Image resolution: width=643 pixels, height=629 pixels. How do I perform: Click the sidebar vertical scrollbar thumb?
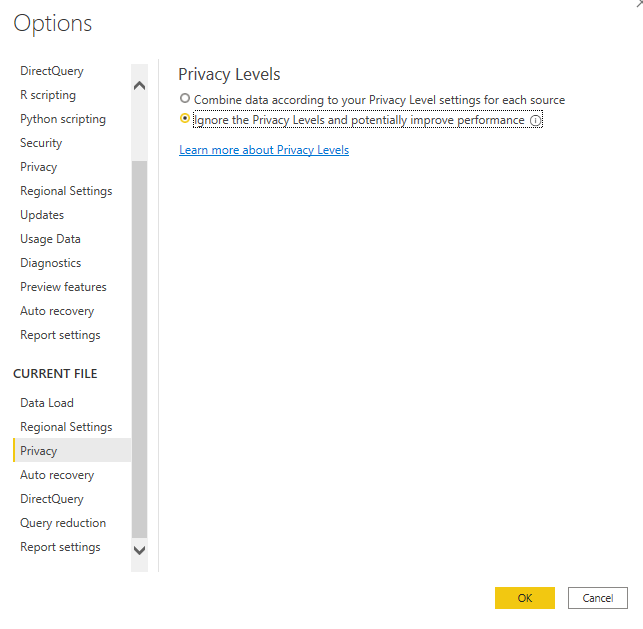tap(139, 349)
